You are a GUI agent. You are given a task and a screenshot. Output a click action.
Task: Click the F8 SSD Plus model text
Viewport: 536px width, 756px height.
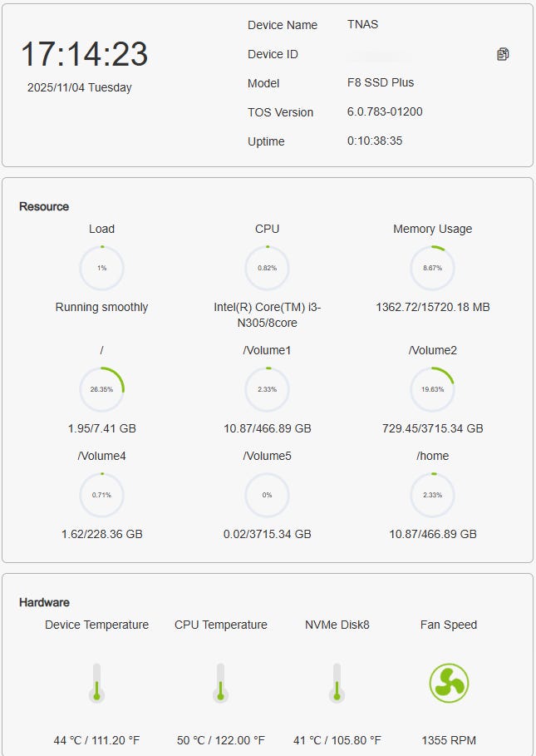(x=381, y=83)
